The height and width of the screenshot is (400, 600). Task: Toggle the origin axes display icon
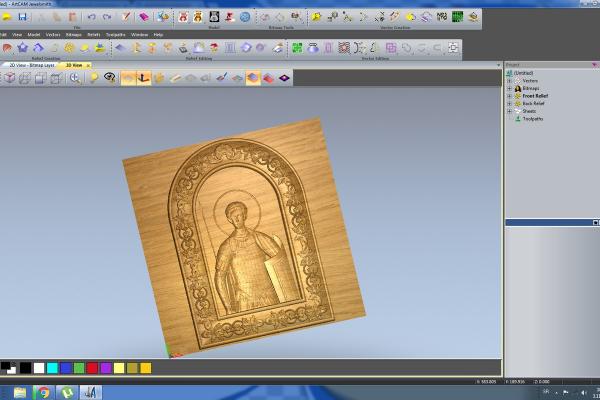pos(144,78)
